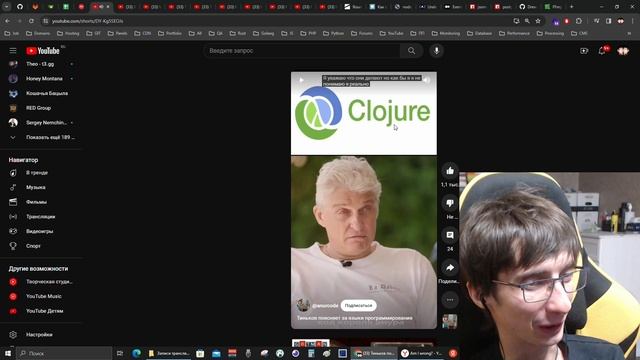Open the Short's comments
640x360 pixels.
(450, 235)
